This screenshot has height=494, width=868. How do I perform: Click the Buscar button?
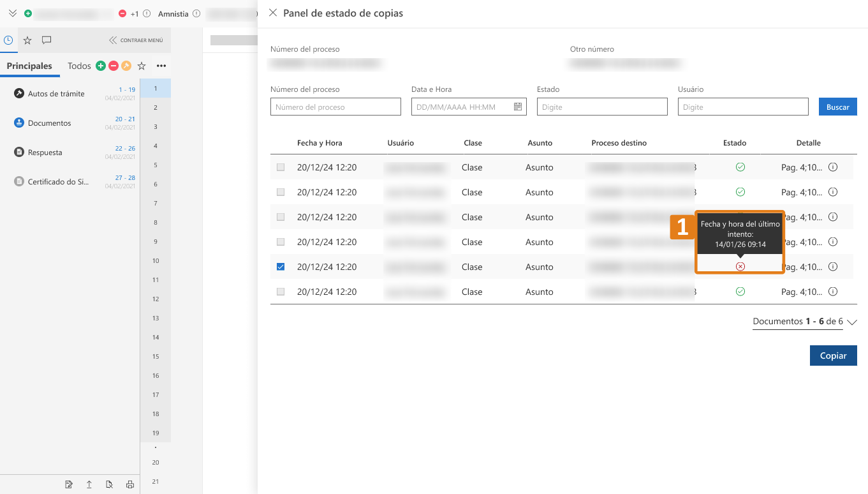pyautogui.click(x=837, y=106)
